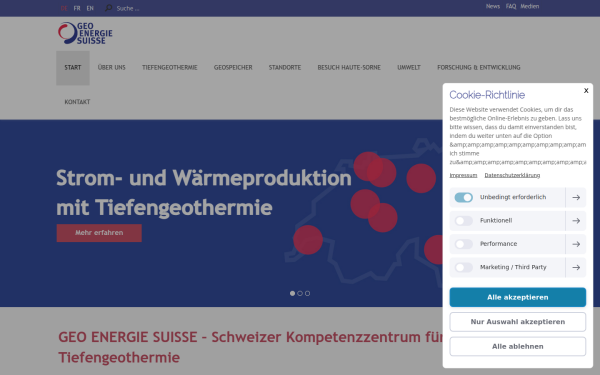Open the START menu item
This screenshot has width=600, height=375.
tap(73, 68)
